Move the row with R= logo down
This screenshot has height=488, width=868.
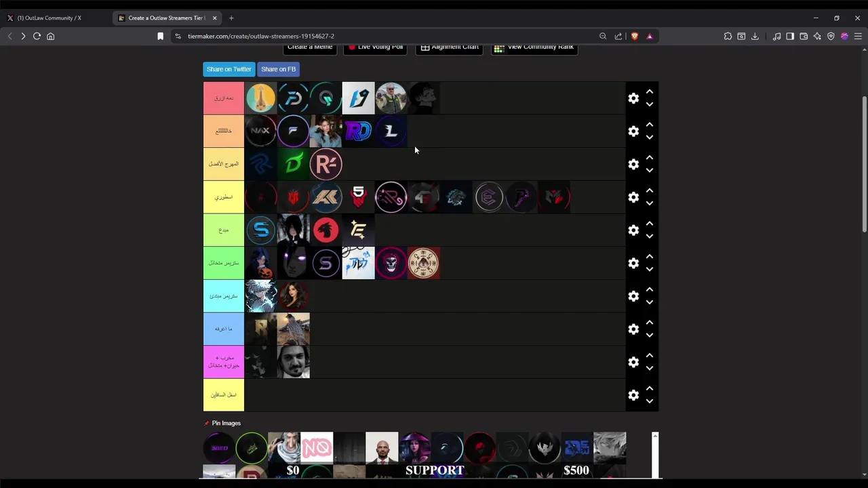pos(650,170)
